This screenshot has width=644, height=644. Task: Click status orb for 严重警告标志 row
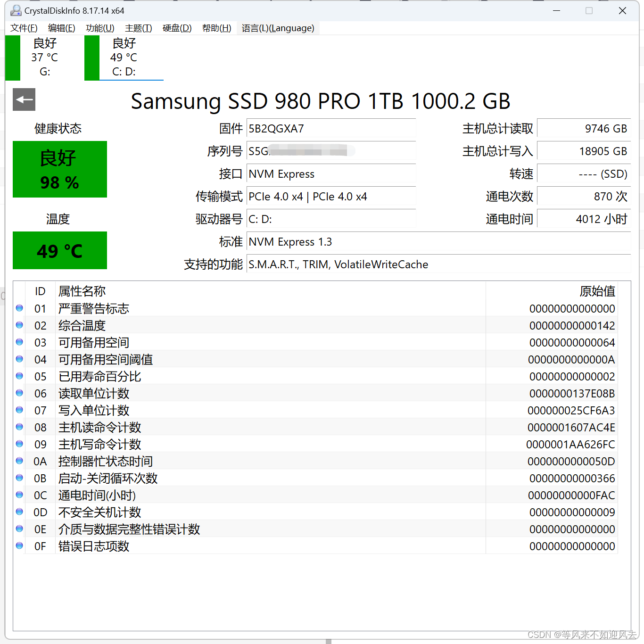19,308
